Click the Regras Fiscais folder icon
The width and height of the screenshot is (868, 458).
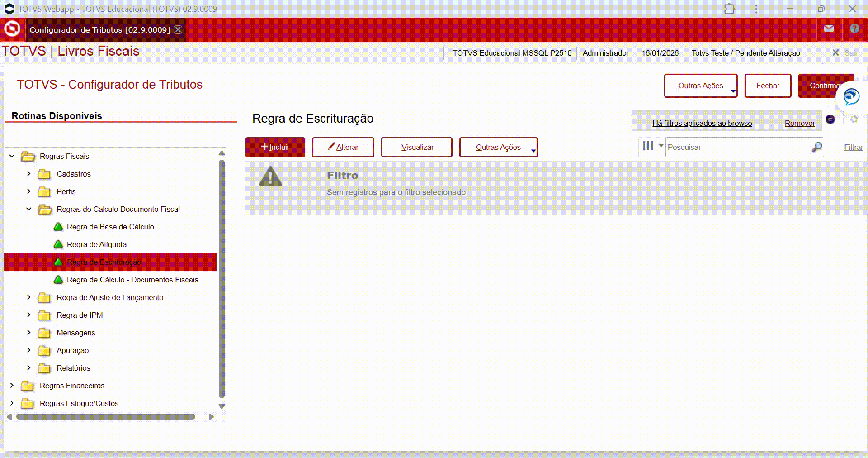[x=28, y=157]
